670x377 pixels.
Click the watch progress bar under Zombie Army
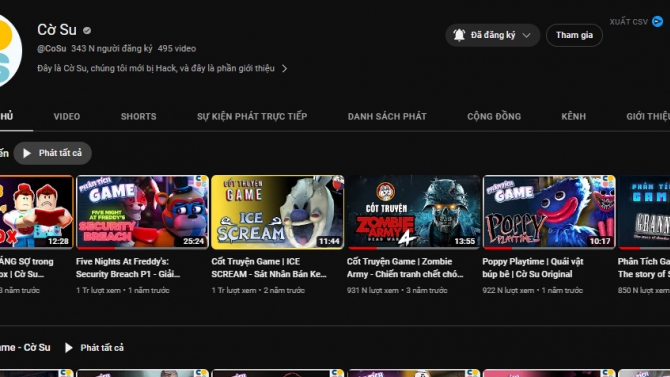point(413,248)
